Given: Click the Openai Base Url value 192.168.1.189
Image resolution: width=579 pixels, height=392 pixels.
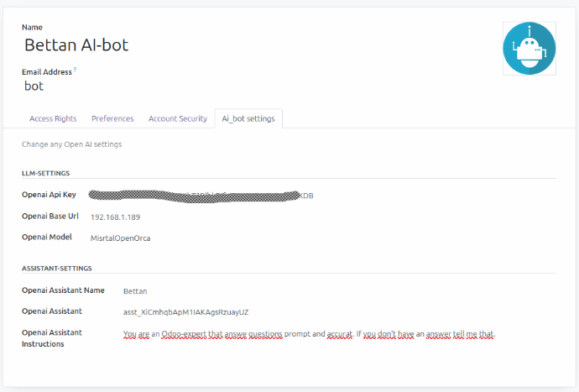Looking at the screenshot, I should [x=117, y=217].
